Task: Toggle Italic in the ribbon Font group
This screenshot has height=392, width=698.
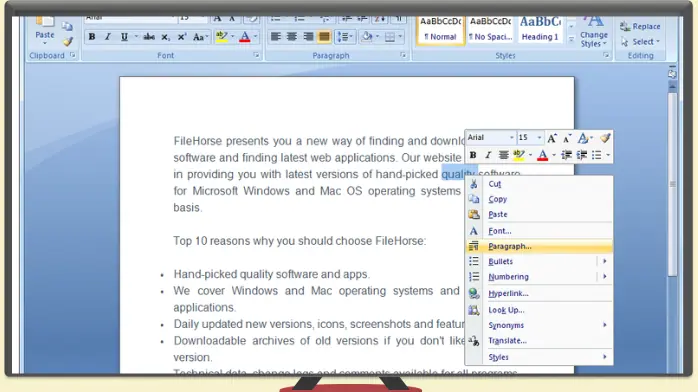Action: tap(108, 37)
